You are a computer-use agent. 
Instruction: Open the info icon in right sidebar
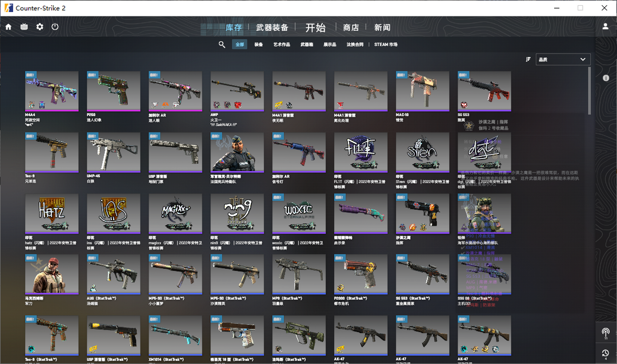(606, 78)
